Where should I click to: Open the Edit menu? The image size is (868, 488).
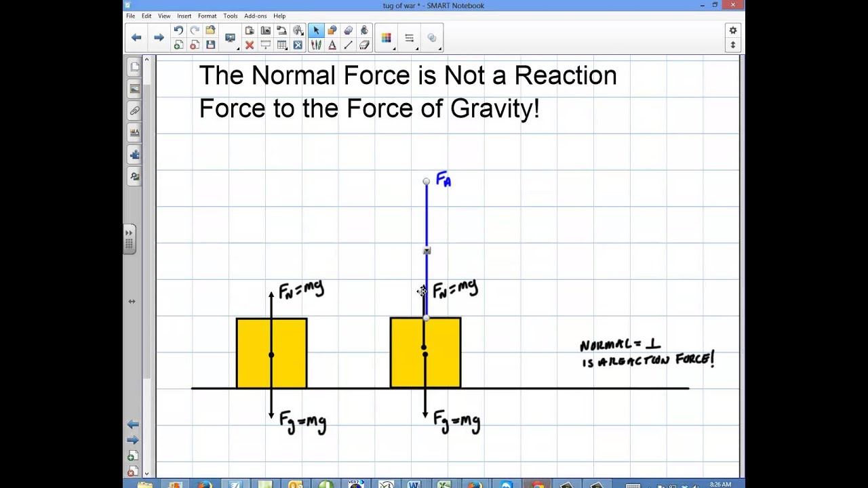tap(146, 16)
